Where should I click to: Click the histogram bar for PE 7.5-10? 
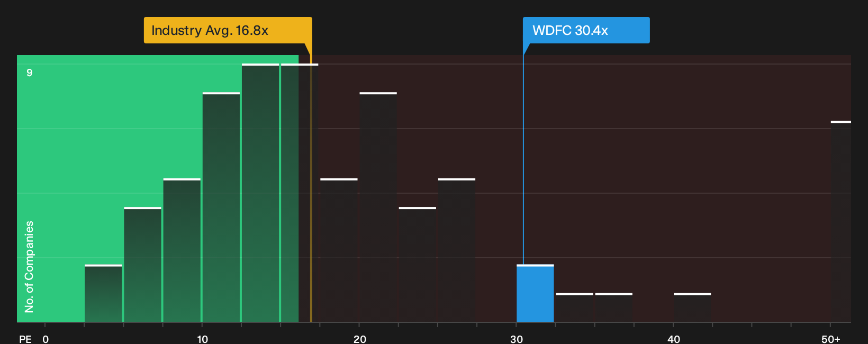(x=182, y=250)
